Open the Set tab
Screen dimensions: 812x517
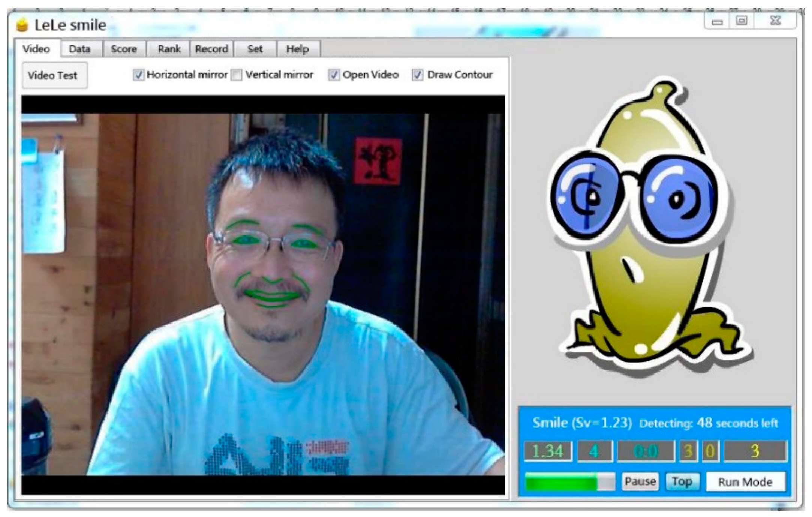click(255, 49)
